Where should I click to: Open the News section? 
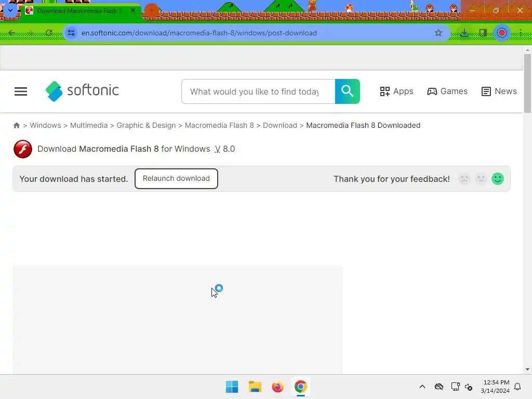click(x=499, y=91)
